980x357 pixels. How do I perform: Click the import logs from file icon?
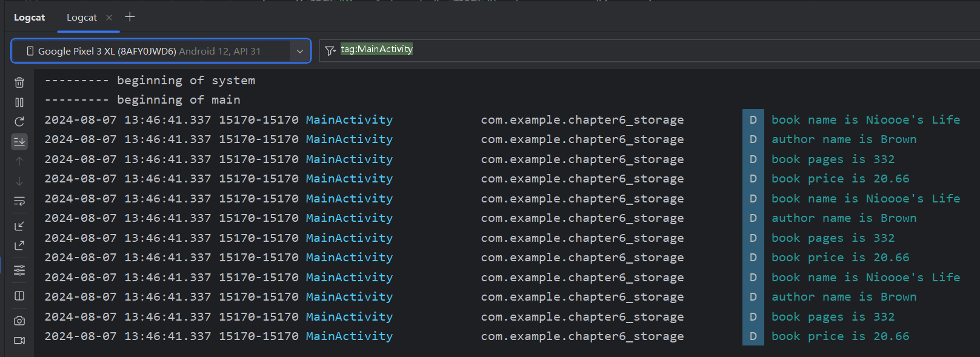[x=19, y=226]
